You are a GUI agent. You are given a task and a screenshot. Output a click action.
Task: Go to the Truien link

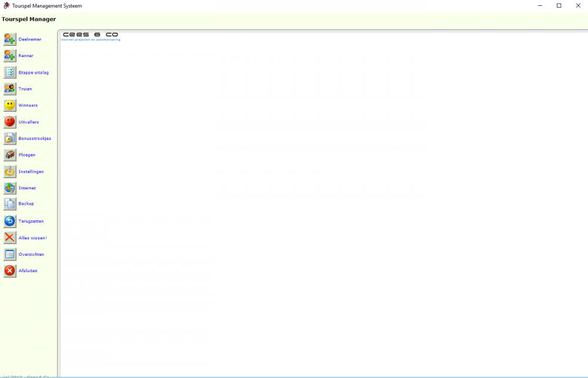[x=25, y=89]
